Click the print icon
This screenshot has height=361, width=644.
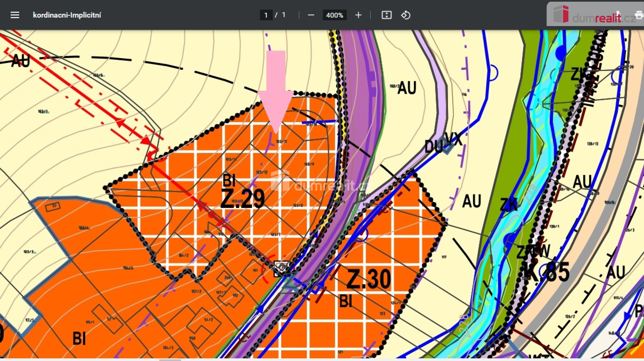[639, 15]
